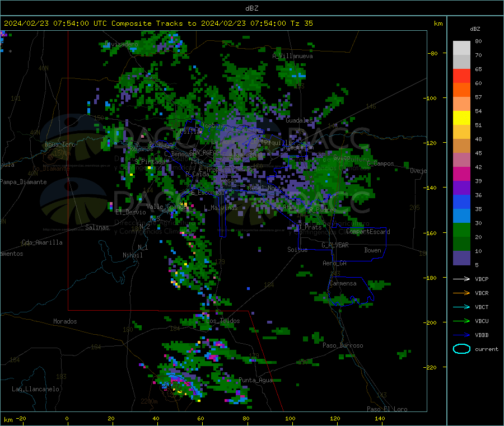Click the VBBB legend label
Screen dimensions: 504x426
click(482, 335)
